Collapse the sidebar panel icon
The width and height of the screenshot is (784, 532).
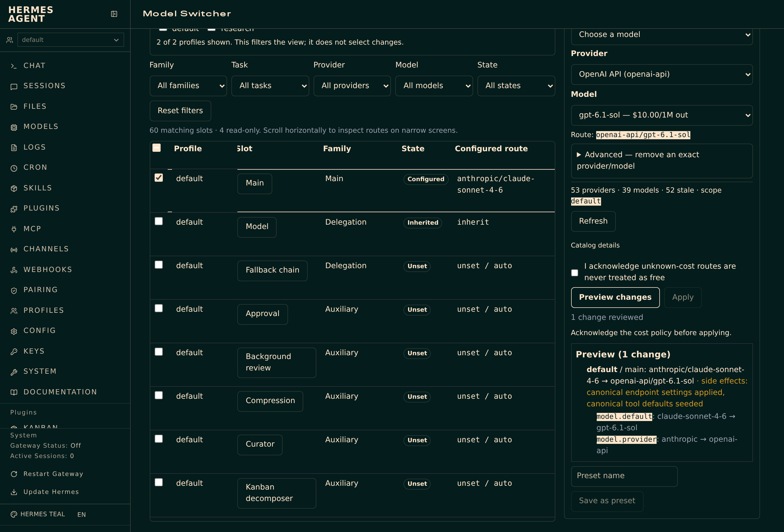coord(114,14)
